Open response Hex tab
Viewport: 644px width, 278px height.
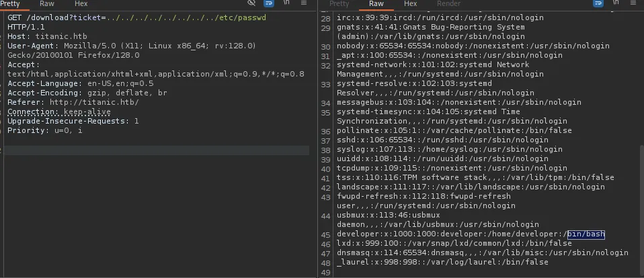(x=410, y=3)
